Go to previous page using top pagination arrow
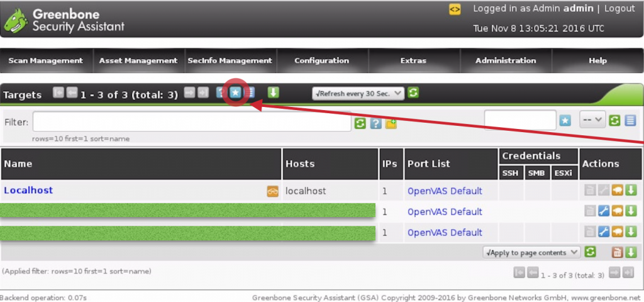 click(x=72, y=93)
